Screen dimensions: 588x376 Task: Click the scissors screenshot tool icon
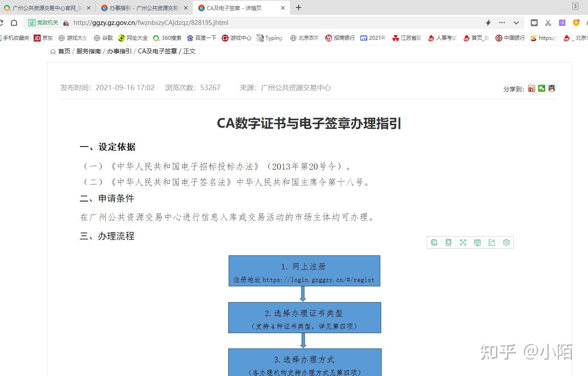pos(548,23)
